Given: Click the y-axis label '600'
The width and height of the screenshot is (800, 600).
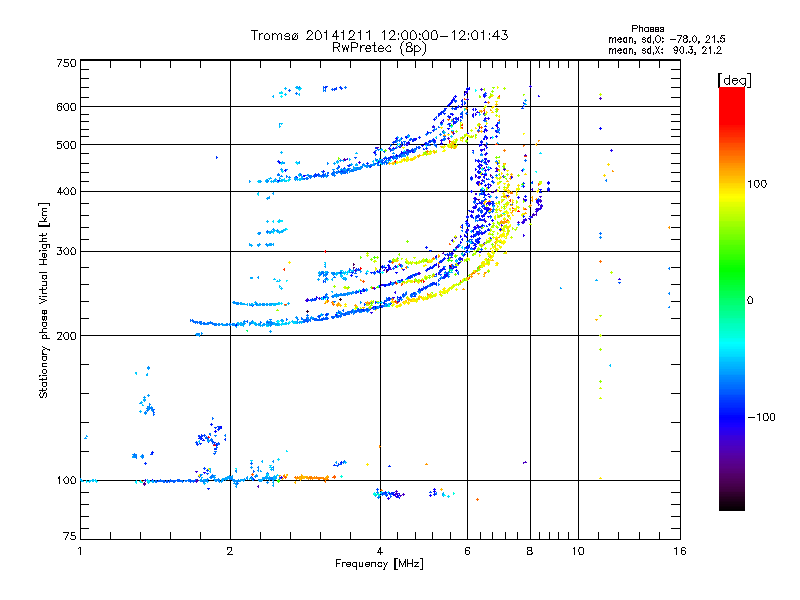Looking at the screenshot, I should (x=66, y=107).
